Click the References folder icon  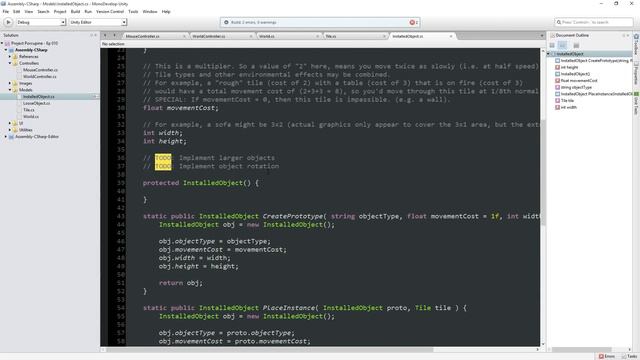(x=15, y=57)
